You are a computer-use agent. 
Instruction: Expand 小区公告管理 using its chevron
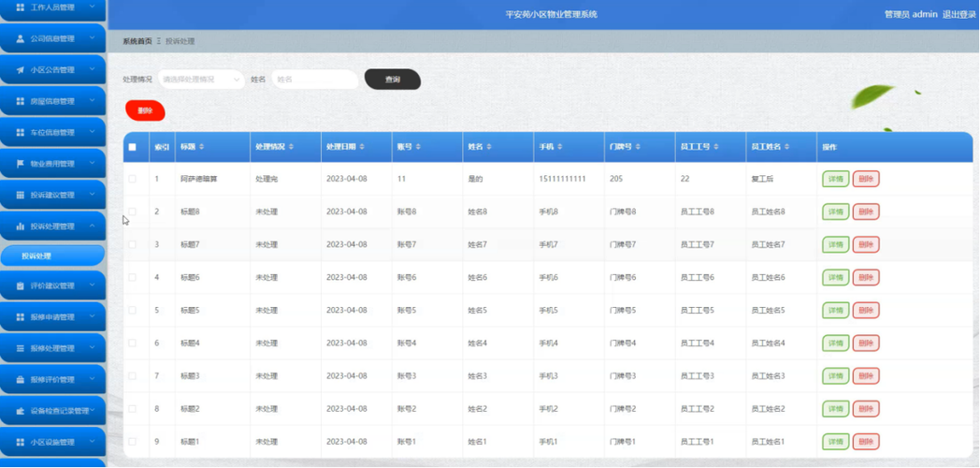92,69
